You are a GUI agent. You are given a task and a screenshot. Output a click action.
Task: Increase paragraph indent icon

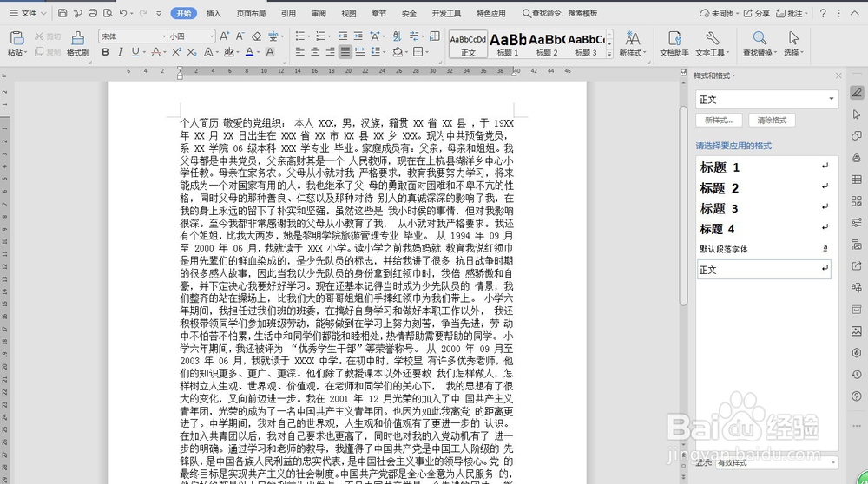pyautogui.click(x=358, y=36)
